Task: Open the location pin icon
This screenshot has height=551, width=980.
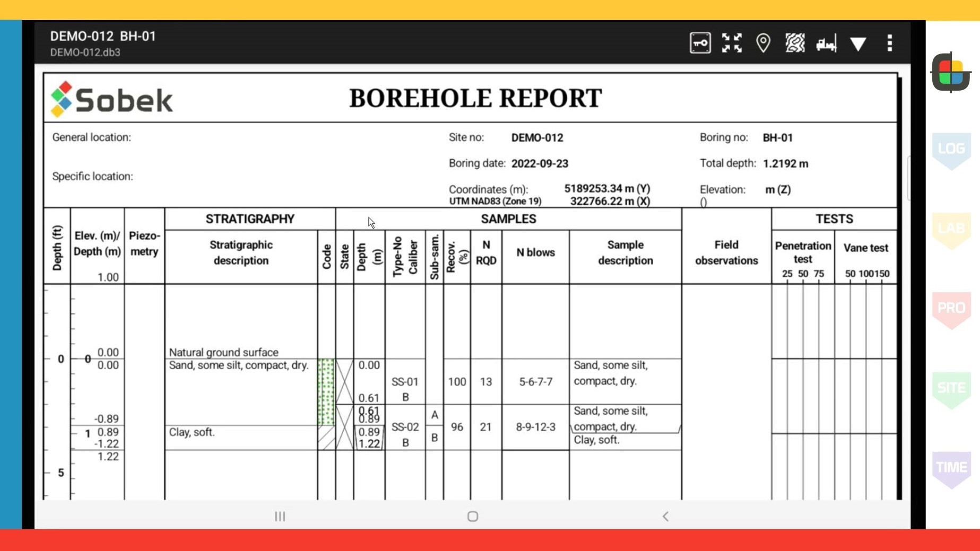Action: pyautogui.click(x=763, y=43)
